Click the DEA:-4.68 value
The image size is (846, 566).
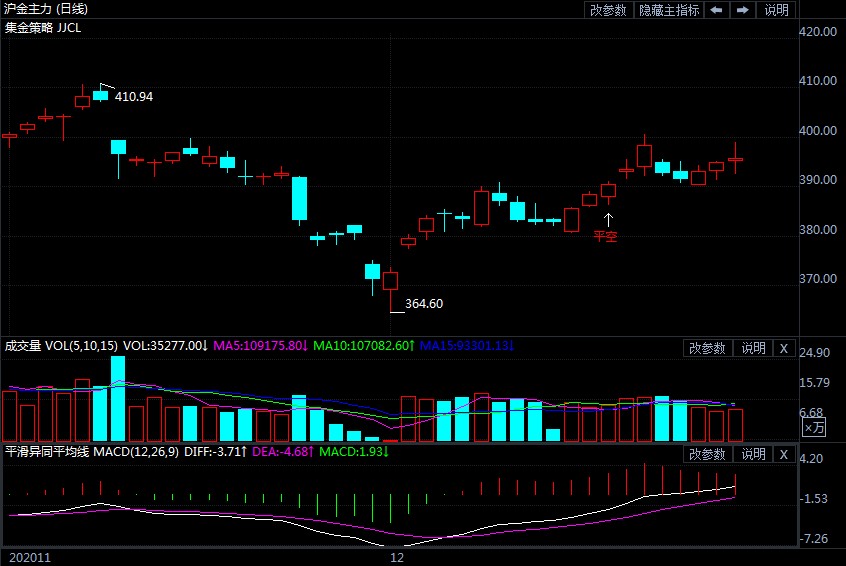[x=283, y=452]
